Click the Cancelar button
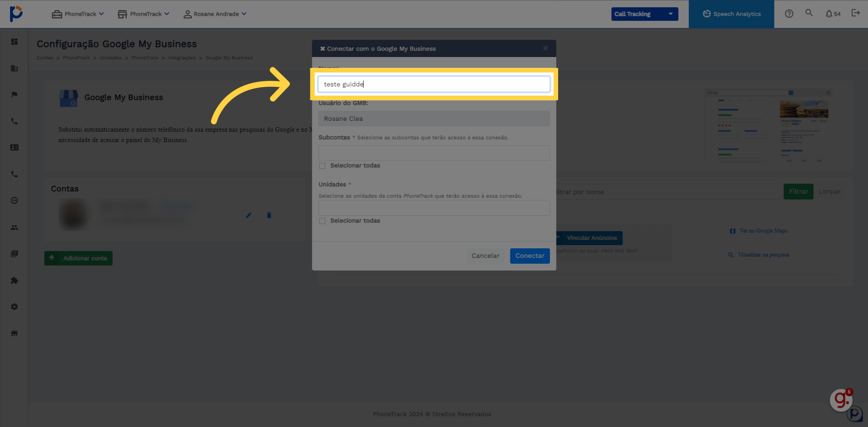 [x=485, y=256]
